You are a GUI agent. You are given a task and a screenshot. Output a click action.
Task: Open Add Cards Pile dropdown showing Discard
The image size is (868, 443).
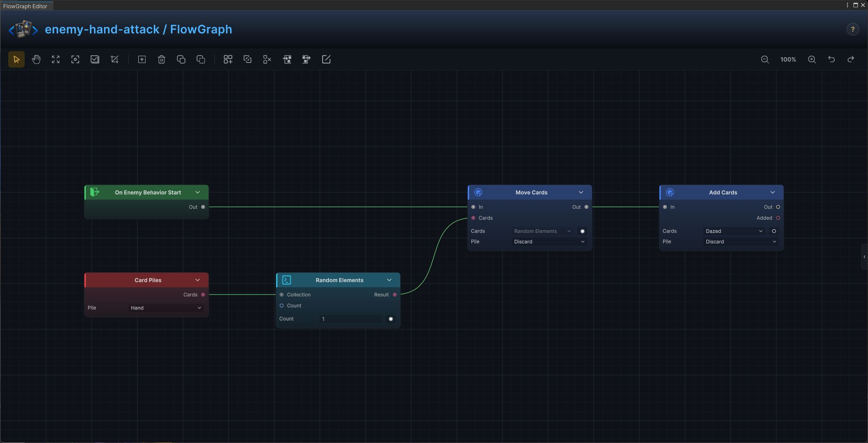[x=741, y=242]
